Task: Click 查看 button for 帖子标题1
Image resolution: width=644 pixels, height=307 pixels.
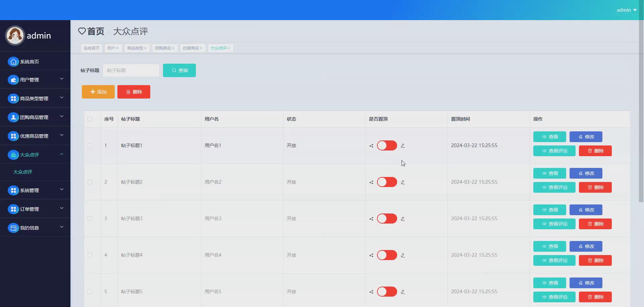Action: tap(550, 137)
